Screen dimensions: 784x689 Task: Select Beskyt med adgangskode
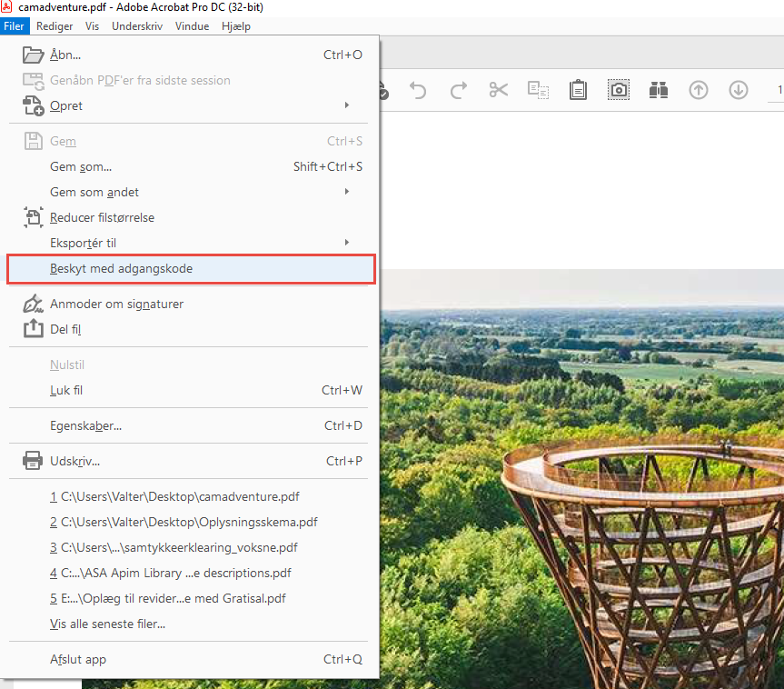point(191,269)
